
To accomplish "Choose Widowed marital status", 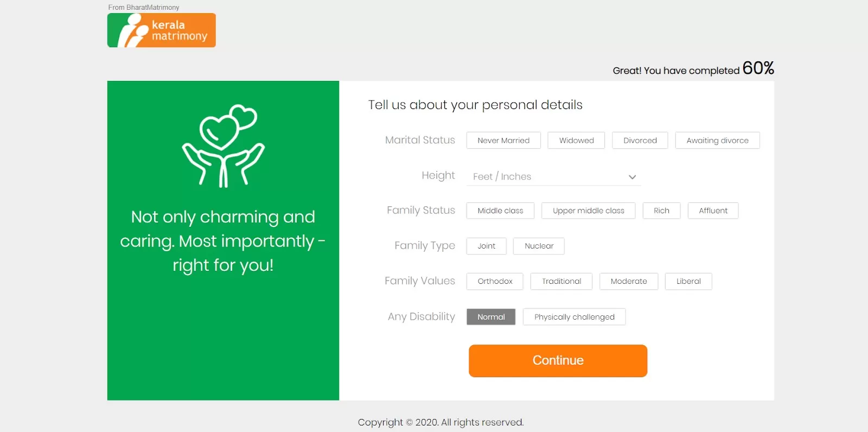I will (x=576, y=141).
